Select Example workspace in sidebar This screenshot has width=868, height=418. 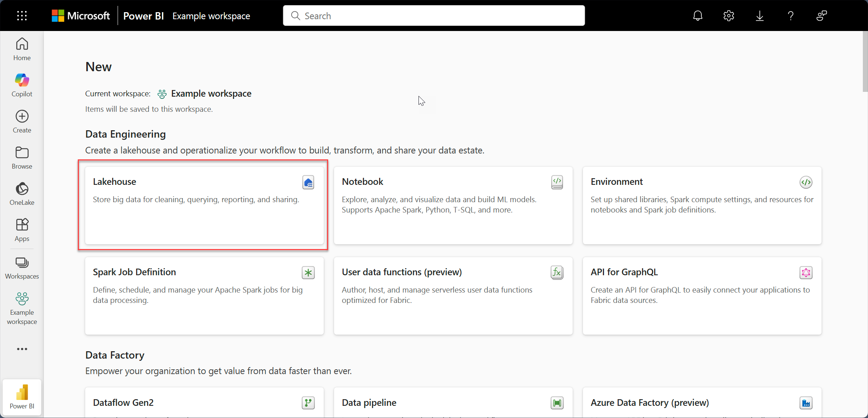pos(22,308)
